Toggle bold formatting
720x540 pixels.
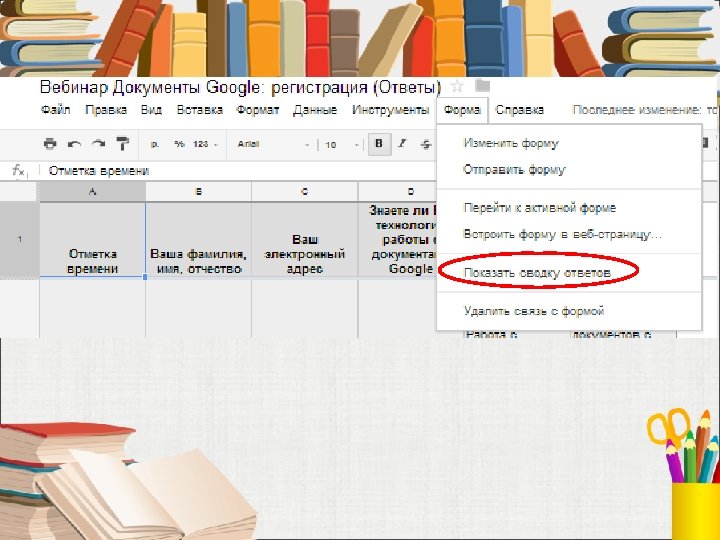click(379, 144)
